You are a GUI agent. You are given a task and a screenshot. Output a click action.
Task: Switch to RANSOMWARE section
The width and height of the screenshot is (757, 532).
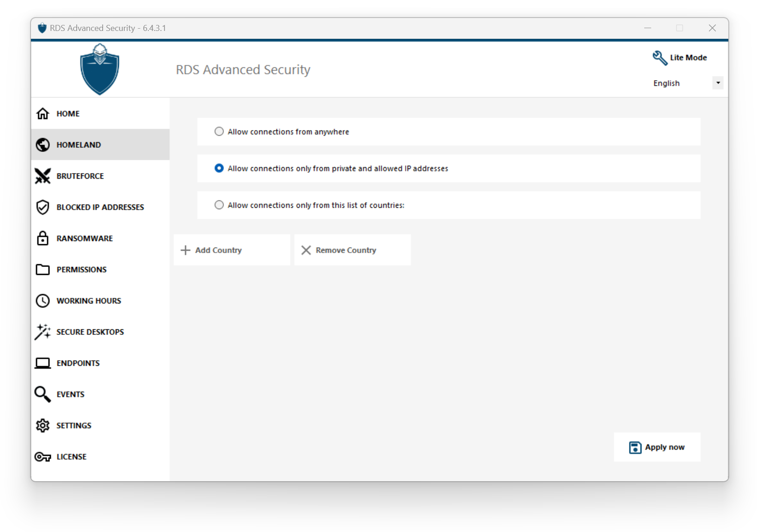click(100, 238)
